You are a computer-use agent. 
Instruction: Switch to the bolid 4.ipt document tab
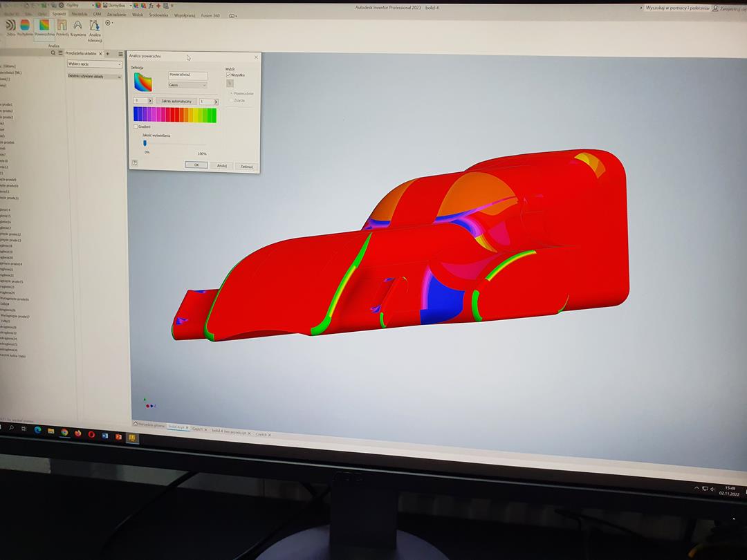coord(178,427)
